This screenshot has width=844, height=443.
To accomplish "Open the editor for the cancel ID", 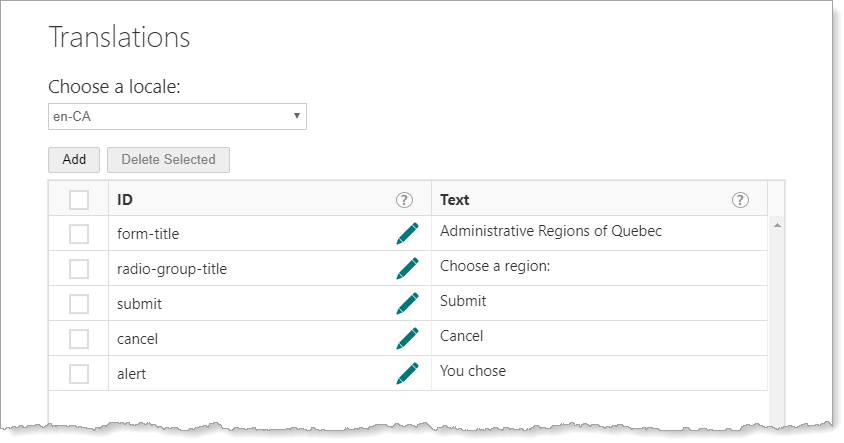I will tap(407, 338).
